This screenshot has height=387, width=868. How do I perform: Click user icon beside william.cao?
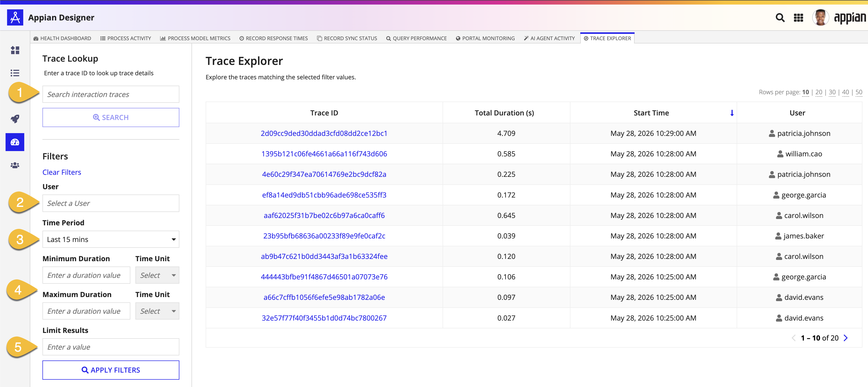(780, 154)
